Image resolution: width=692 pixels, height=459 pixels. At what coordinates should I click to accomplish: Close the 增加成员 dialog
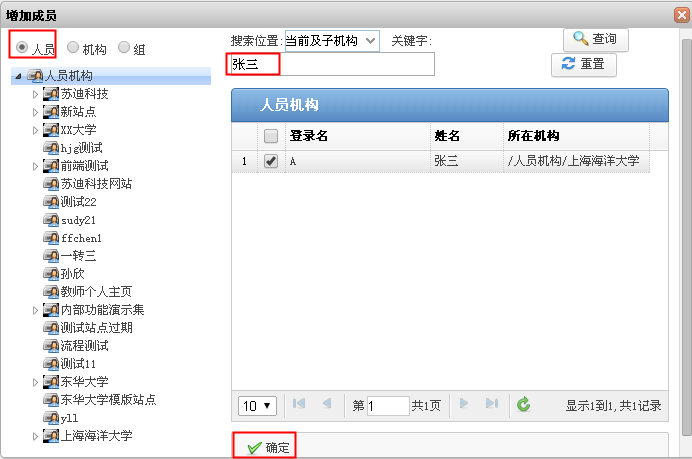coord(679,13)
